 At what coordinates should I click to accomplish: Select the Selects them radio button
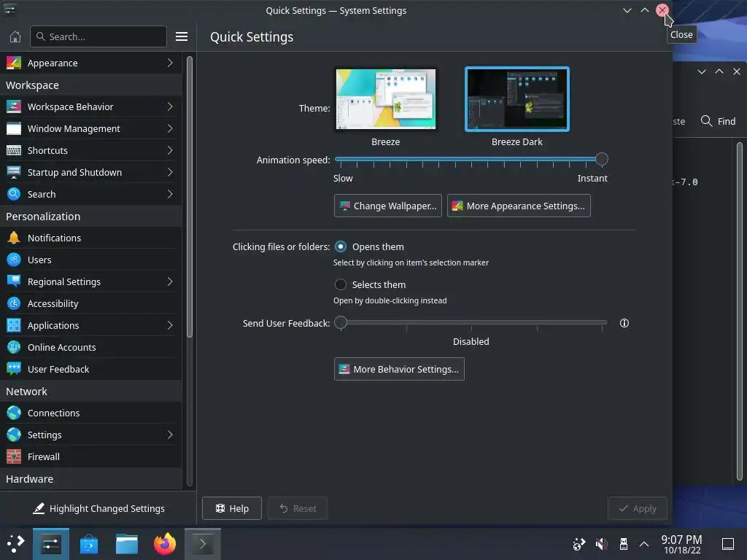(341, 284)
